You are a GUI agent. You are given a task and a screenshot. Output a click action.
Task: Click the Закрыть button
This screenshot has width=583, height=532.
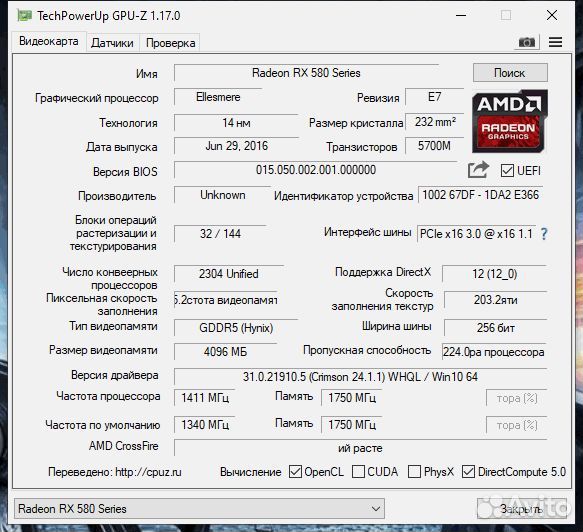click(522, 508)
